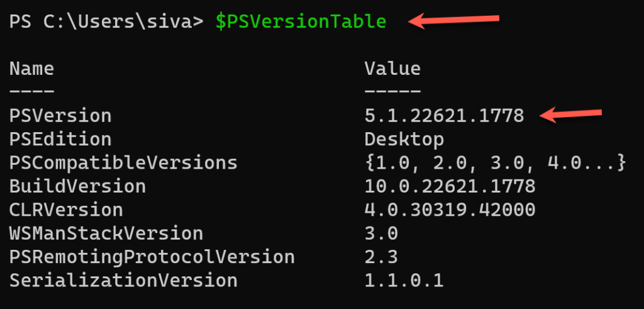Click the Name column header
Viewport: 644px width, 309px height.
coord(31,69)
